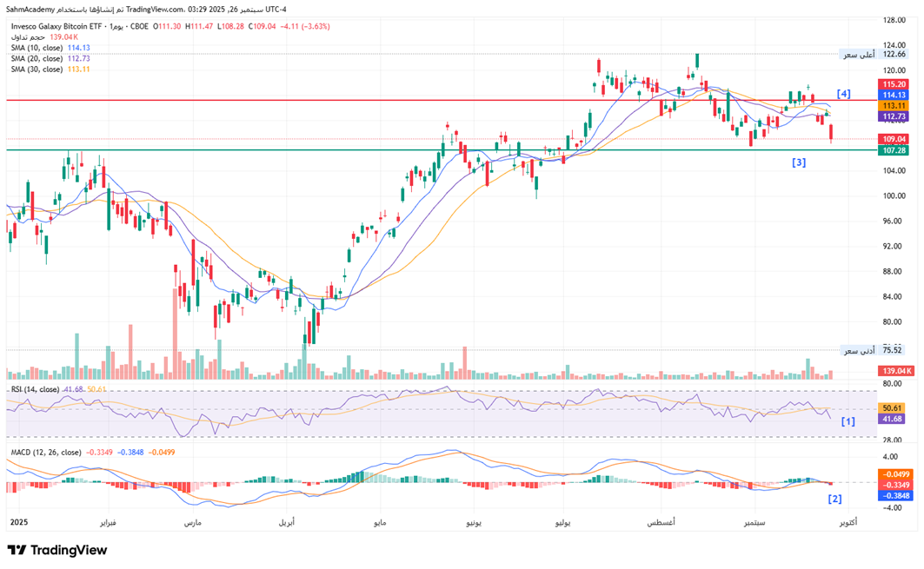Click the SMA (10, close) legend label

pos(37,48)
